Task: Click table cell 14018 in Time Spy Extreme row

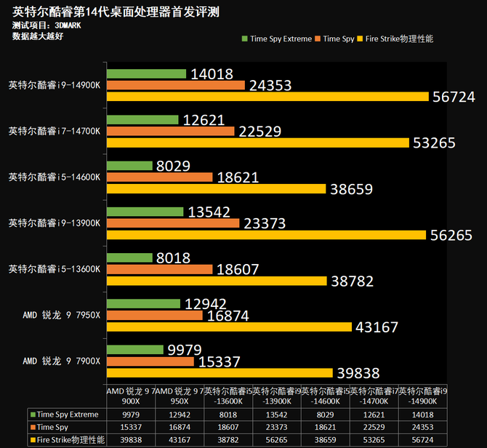Action: (423, 415)
